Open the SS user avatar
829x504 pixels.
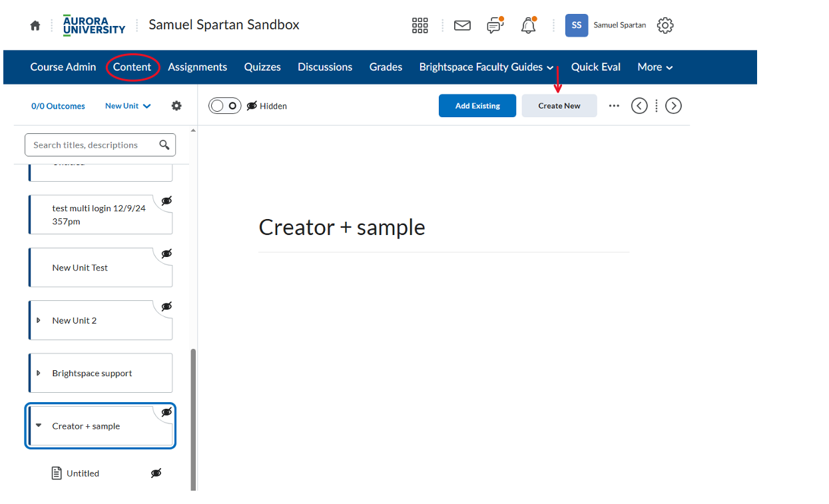pos(577,25)
